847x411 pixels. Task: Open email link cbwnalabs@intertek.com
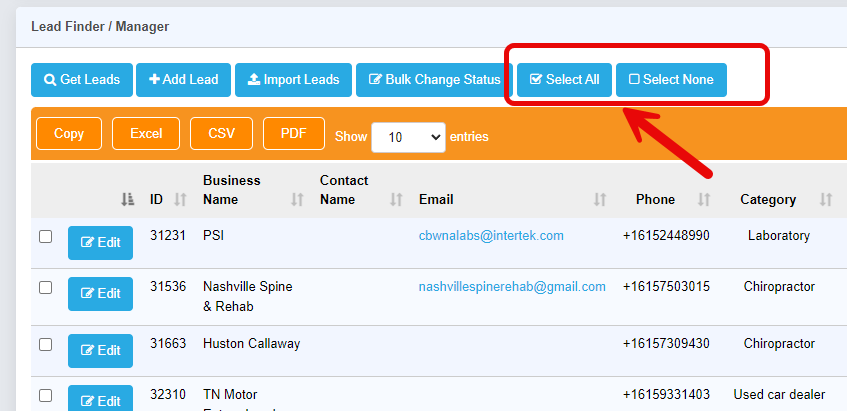click(x=491, y=236)
